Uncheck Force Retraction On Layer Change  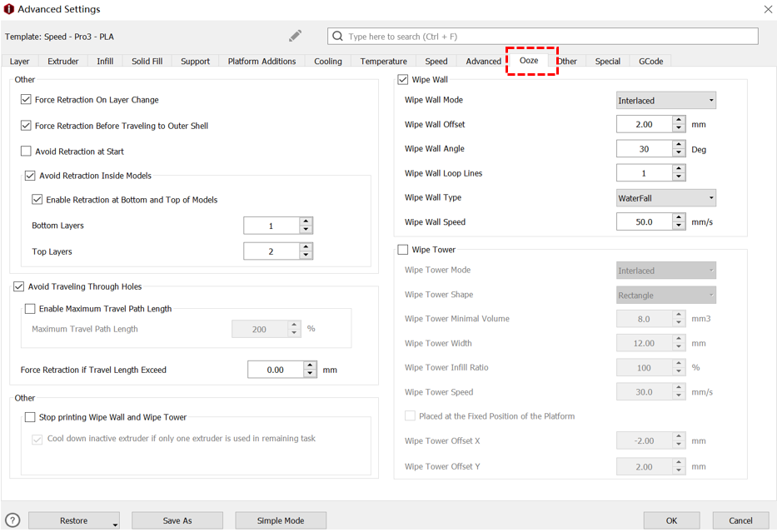click(26, 100)
